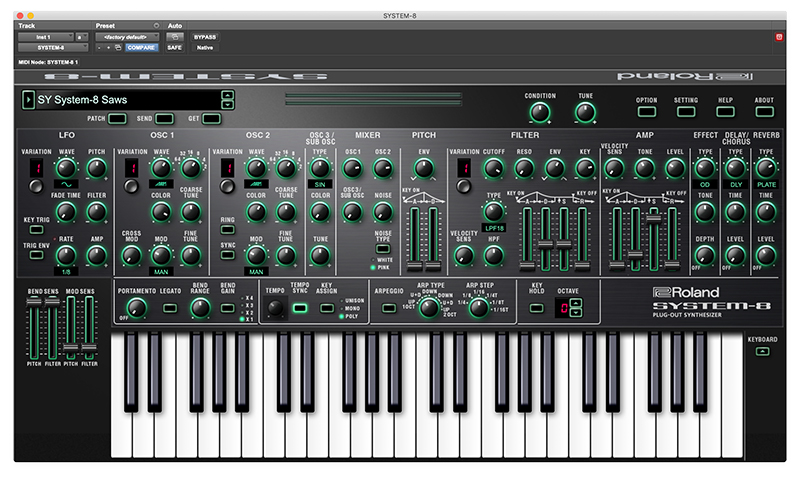Click the preset save-settings icon beside Compare
The image size is (800, 478).
(x=118, y=47)
